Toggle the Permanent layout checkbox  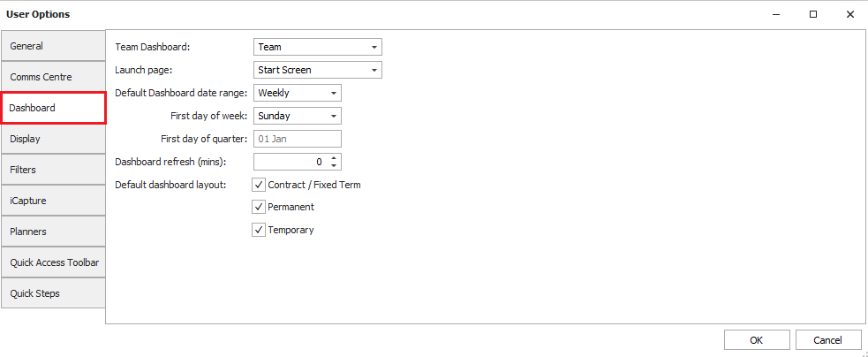click(x=259, y=207)
